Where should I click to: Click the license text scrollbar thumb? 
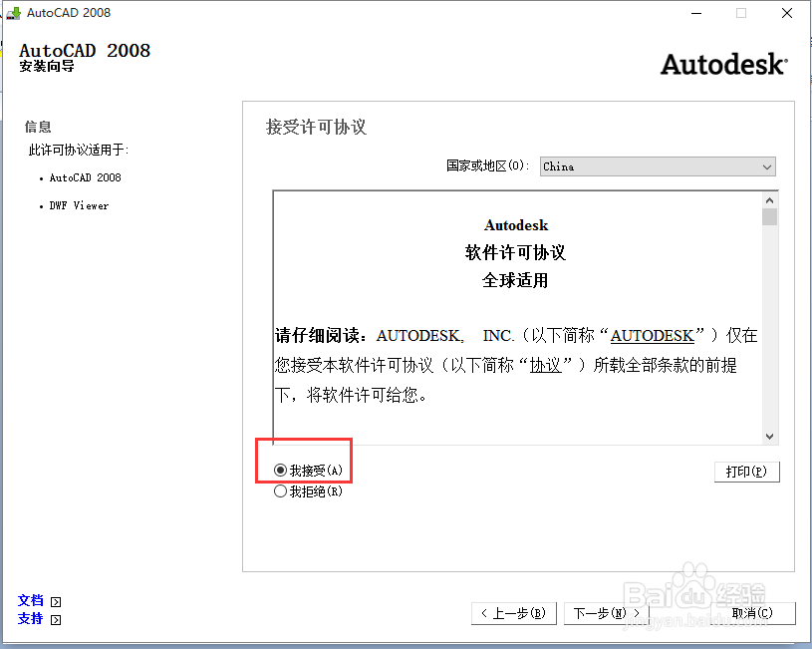(x=769, y=214)
